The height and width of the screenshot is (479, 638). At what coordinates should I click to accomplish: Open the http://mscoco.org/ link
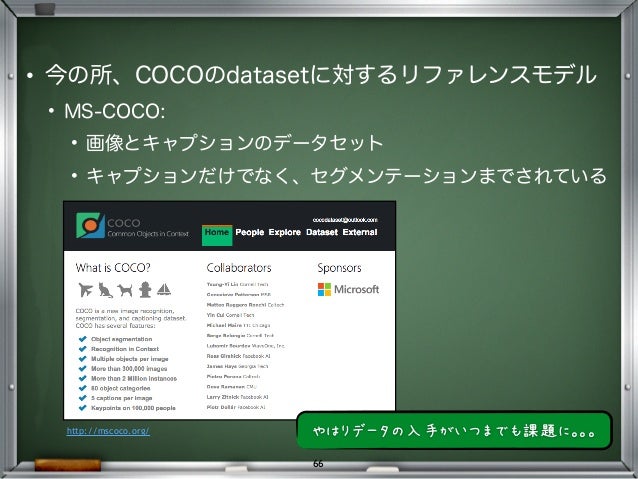(x=108, y=431)
